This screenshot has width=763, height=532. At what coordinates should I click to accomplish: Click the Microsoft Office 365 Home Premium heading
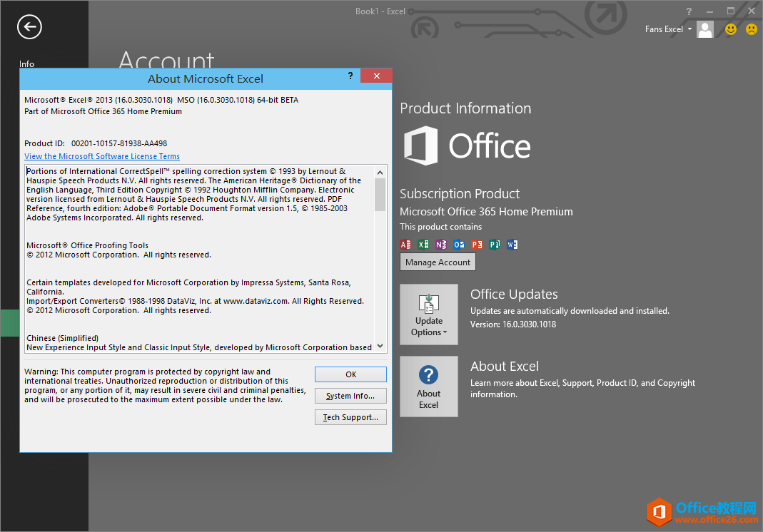[x=486, y=212]
